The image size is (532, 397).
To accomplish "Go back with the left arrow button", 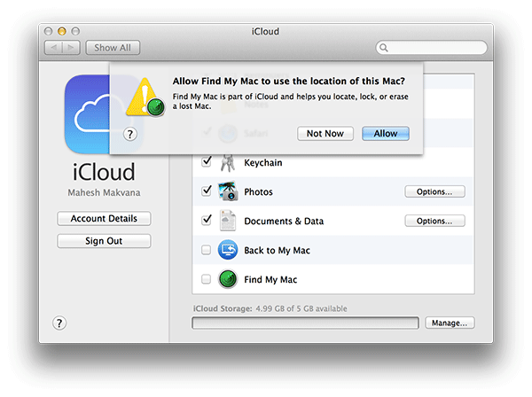I will (x=50, y=47).
